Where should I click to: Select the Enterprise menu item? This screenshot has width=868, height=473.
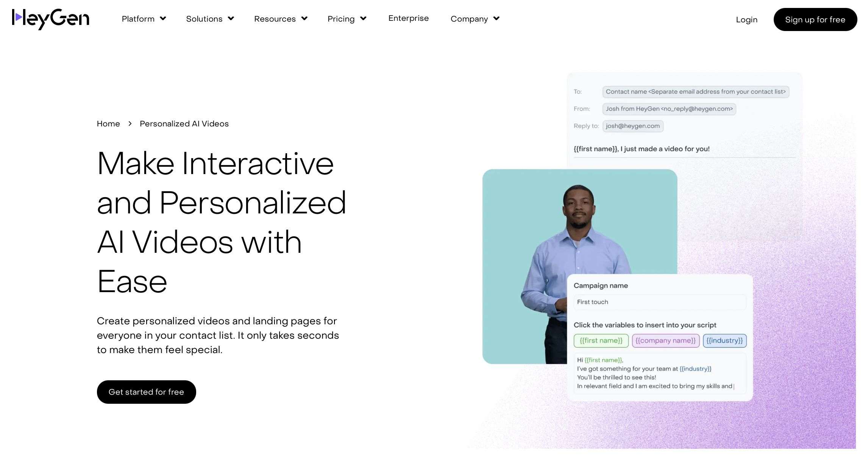pyautogui.click(x=408, y=18)
